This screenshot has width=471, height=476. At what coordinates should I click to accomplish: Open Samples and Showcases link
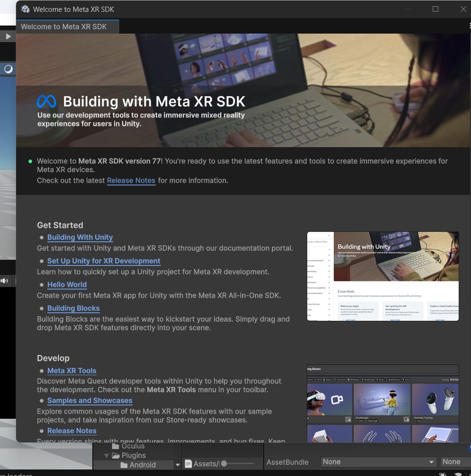[x=89, y=400]
